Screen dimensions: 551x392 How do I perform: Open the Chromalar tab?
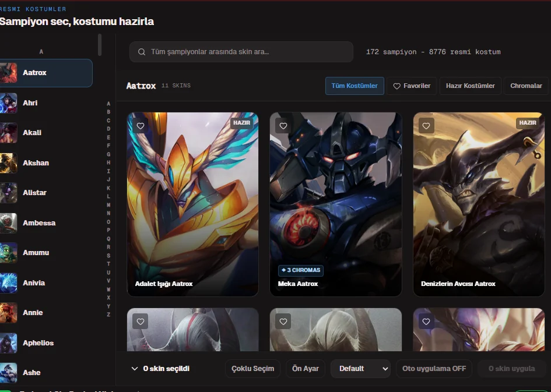(x=526, y=86)
